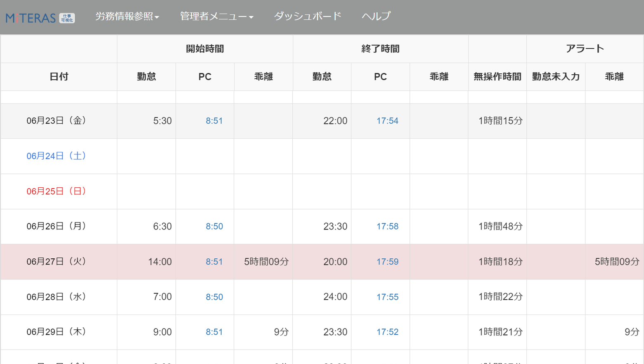Open PC start time 8:51 on 06月29日
This screenshot has height=364, width=644.
[x=214, y=332]
